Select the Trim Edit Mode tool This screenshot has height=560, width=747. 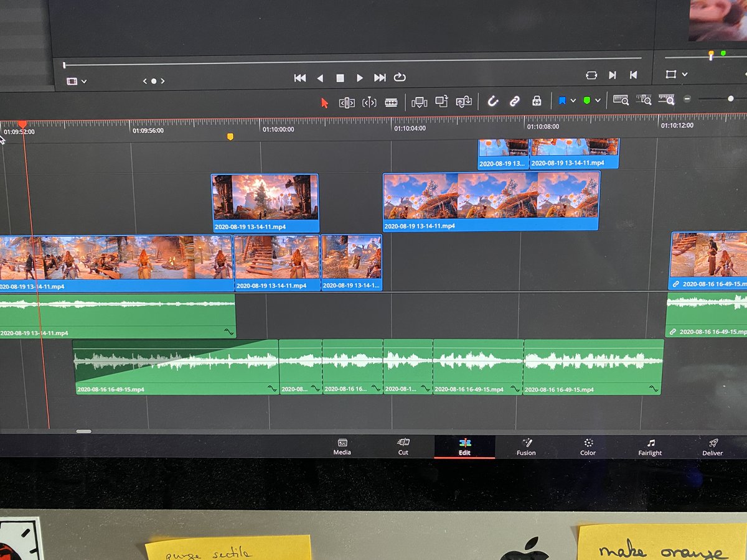347,103
